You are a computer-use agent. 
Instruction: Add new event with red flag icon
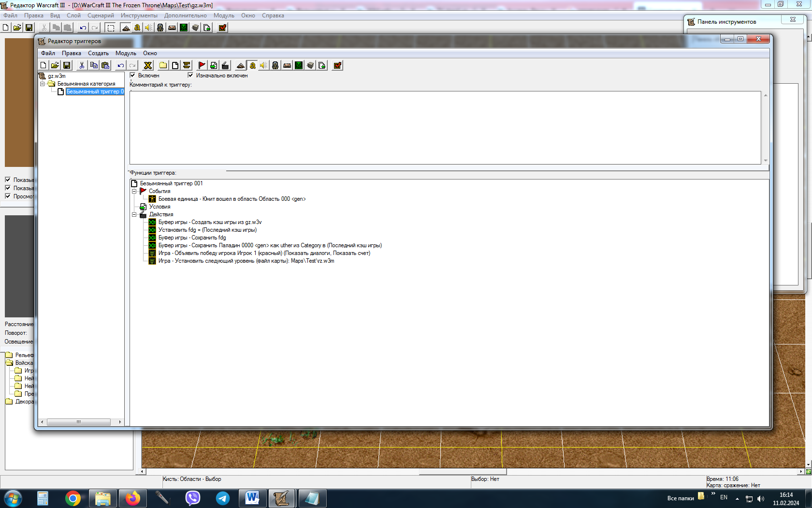click(202, 65)
